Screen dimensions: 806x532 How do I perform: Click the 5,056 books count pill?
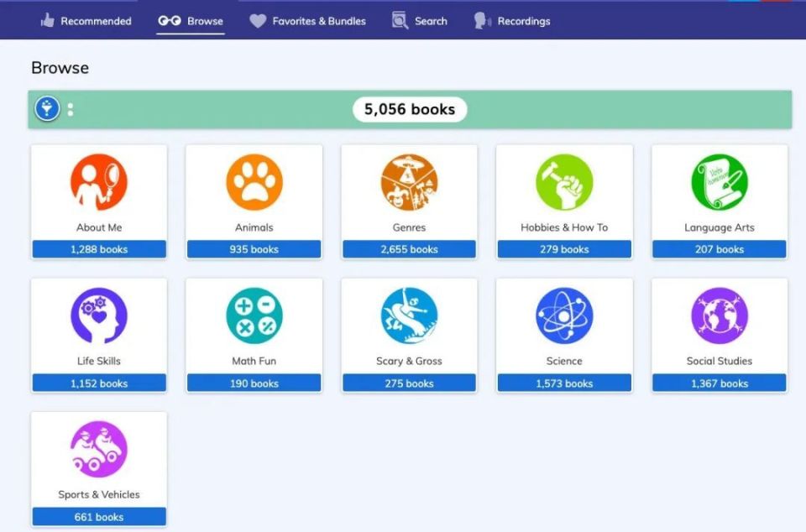point(410,109)
